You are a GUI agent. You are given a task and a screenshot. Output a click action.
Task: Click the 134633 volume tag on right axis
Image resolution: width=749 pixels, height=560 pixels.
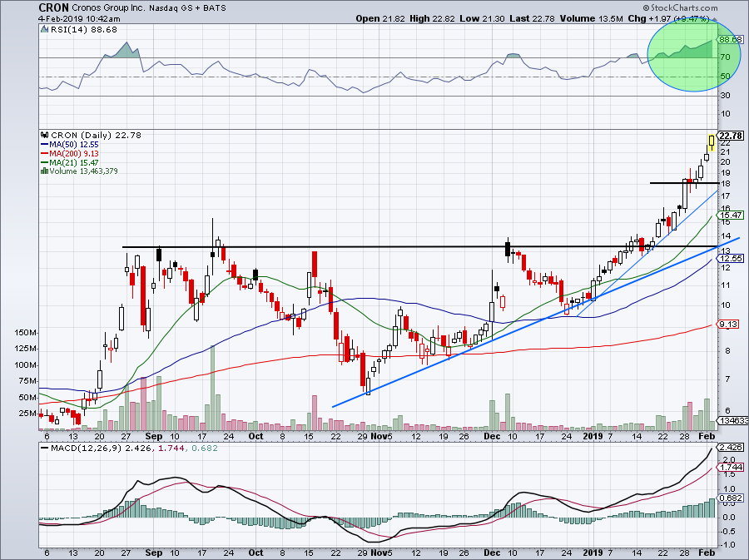pyautogui.click(x=732, y=420)
